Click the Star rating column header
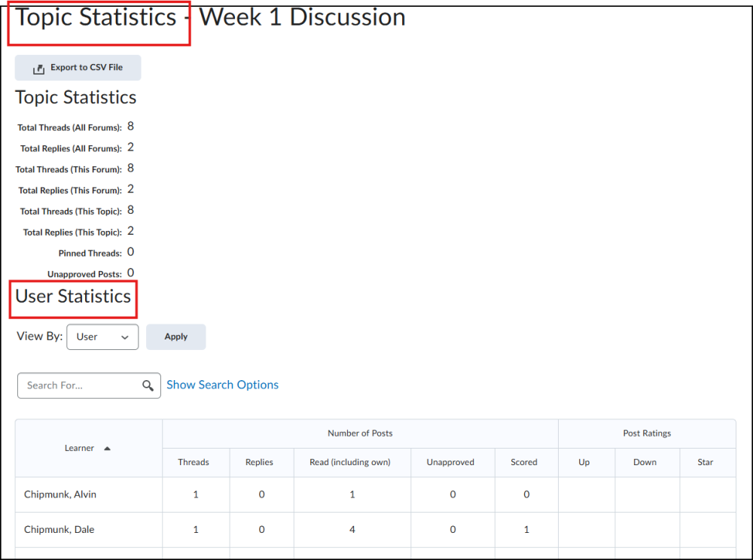753x560 pixels. pyautogui.click(x=706, y=462)
